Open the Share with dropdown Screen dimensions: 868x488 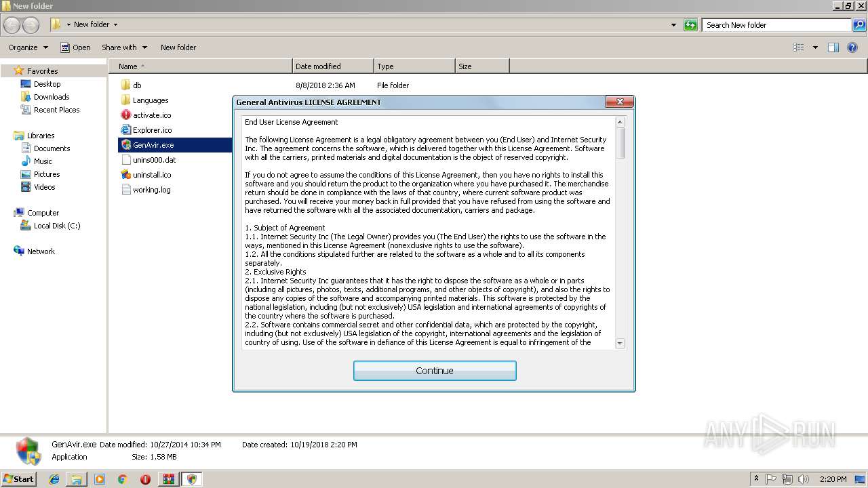[x=123, y=47]
